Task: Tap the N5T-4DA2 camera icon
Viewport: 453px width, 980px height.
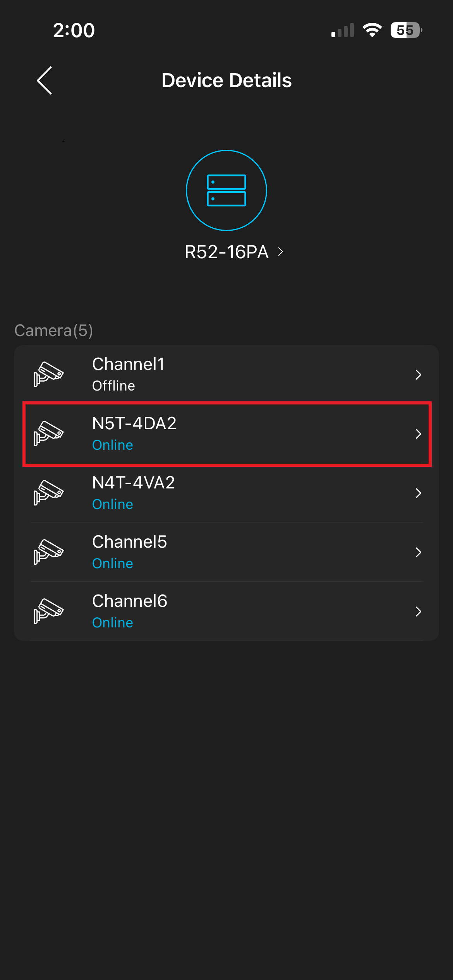Action: point(48,433)
